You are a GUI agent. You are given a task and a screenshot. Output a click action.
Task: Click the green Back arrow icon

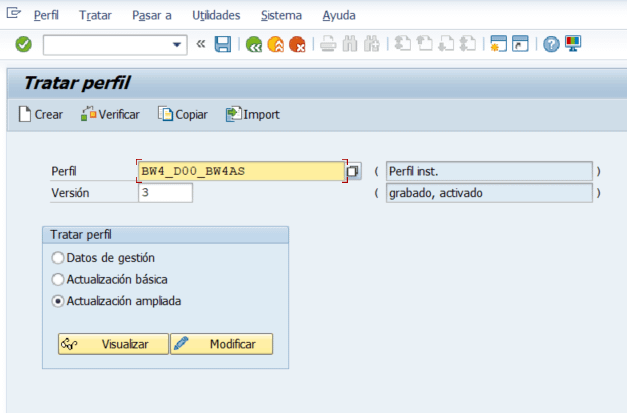254,44
